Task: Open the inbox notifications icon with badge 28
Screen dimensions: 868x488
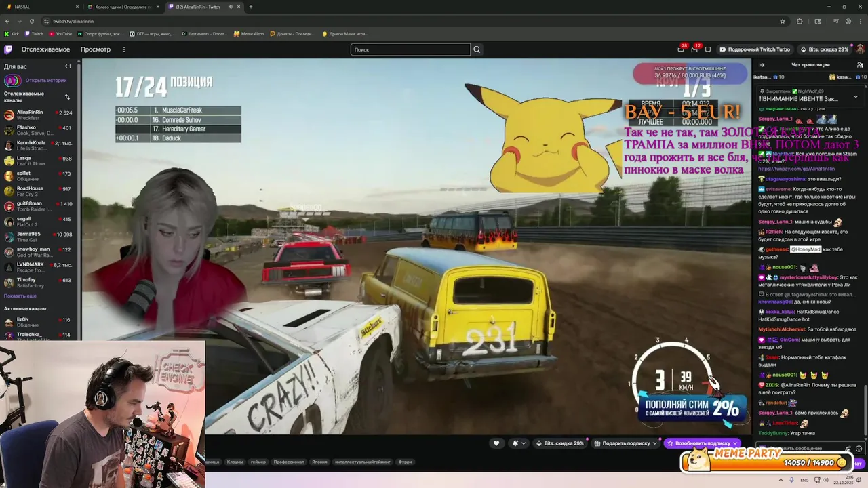Action: pos(681,49)
